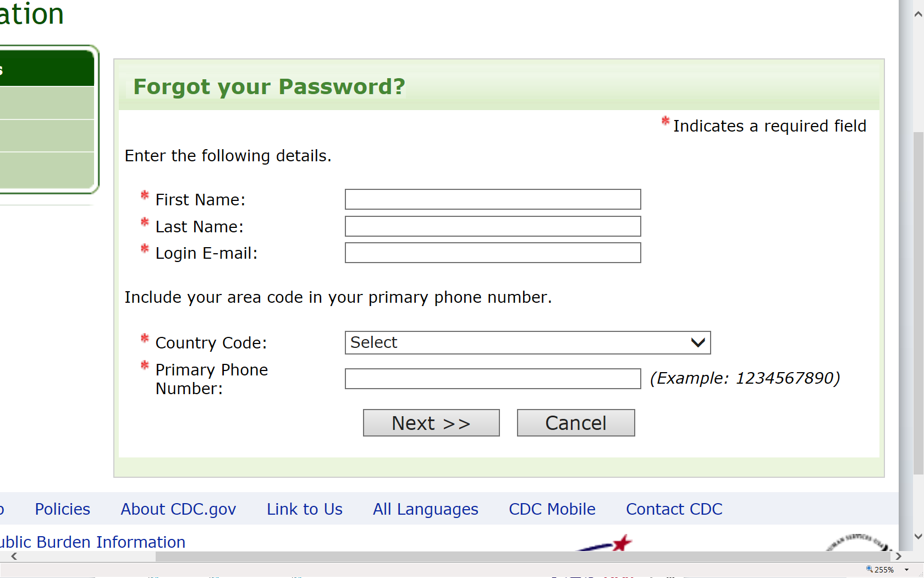924x578 pixels.
Task: Select the Primary Phone Number field
Action: coord(492,379)
